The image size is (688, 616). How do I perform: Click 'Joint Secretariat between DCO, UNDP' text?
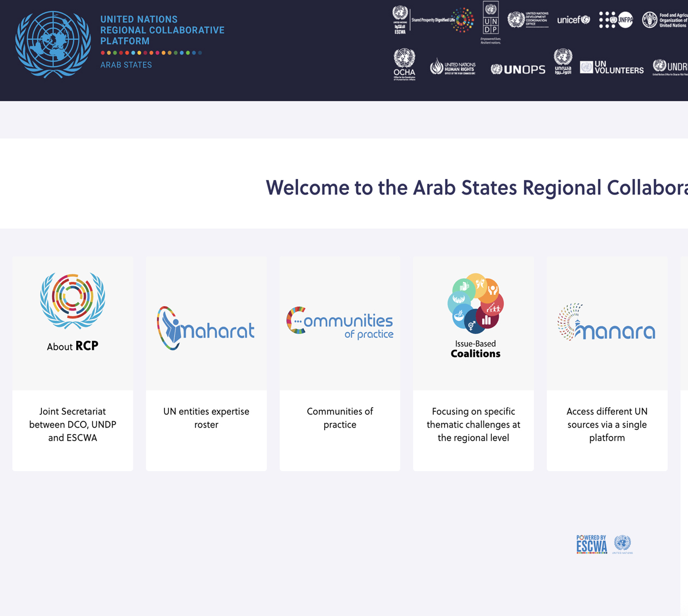click(x=72, y=425)
